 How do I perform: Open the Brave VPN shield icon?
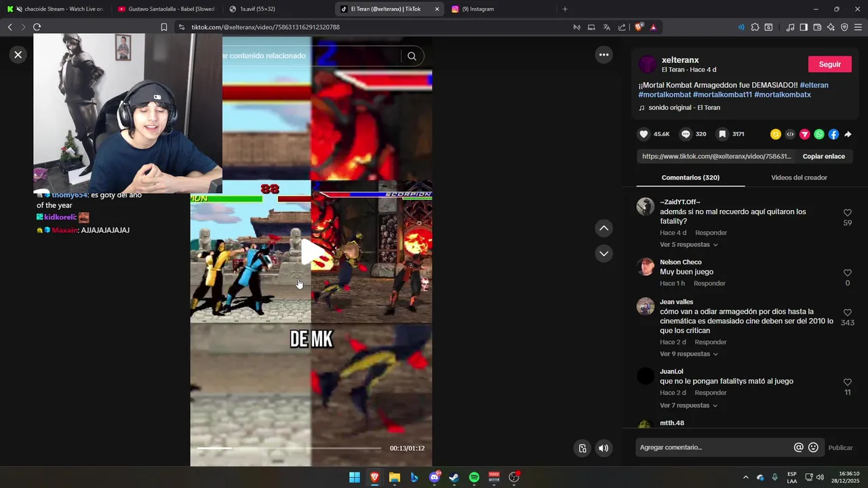coord(844,27)
